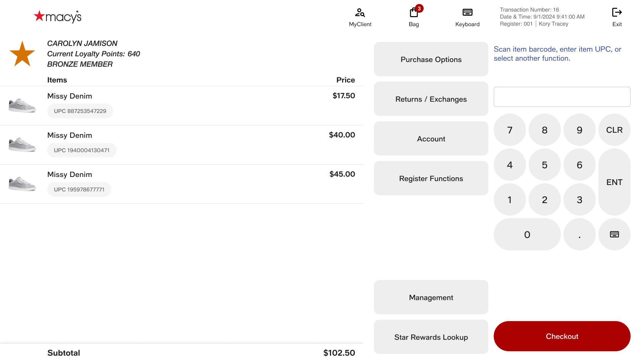
Task: Open Returns / Exchanges
Action: coord(431,99)
